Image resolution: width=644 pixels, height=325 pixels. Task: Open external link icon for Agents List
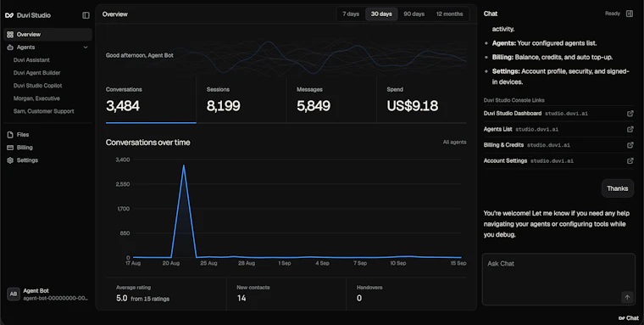tap(630, 129)
